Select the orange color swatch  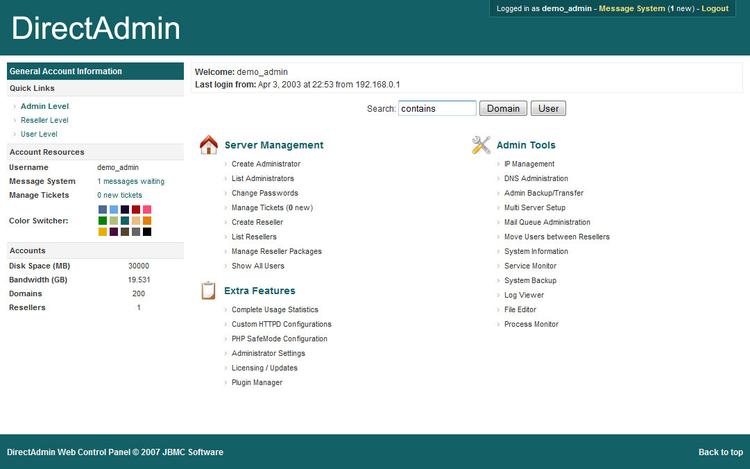coord(147,220)
